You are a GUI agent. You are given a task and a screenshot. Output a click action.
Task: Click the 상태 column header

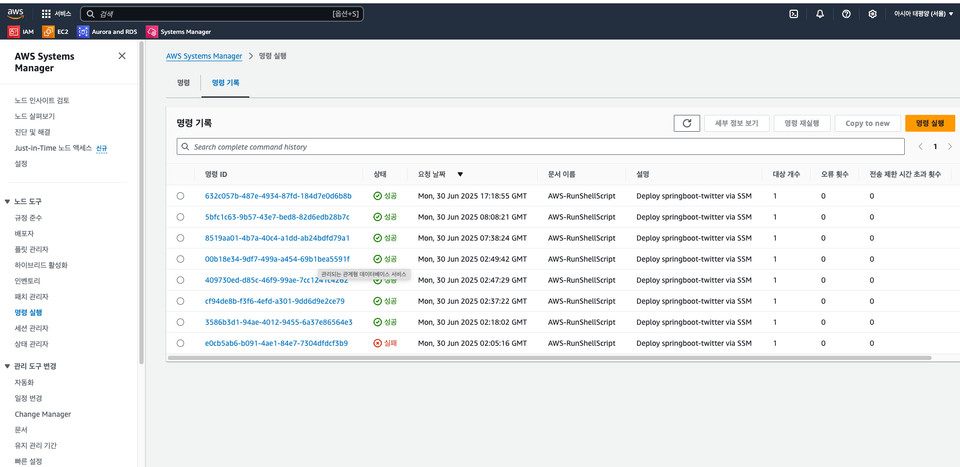click(x=380, y=174)
